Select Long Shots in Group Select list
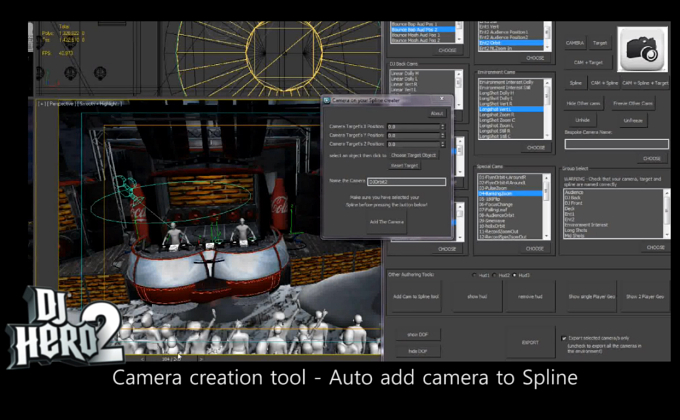The image size is (680, 420). [575, 230]
